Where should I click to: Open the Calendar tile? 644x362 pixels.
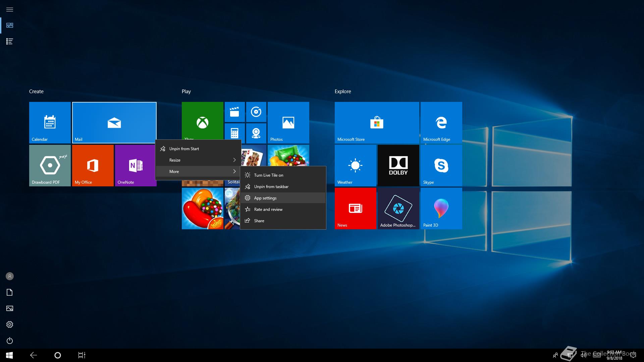(x=50, y=123)
